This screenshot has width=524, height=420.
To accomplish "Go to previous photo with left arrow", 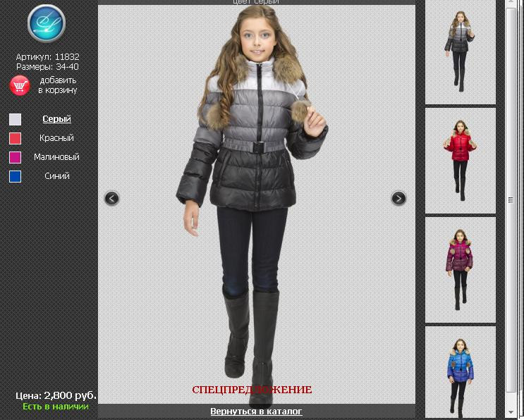I will click(x=111, y=198).
